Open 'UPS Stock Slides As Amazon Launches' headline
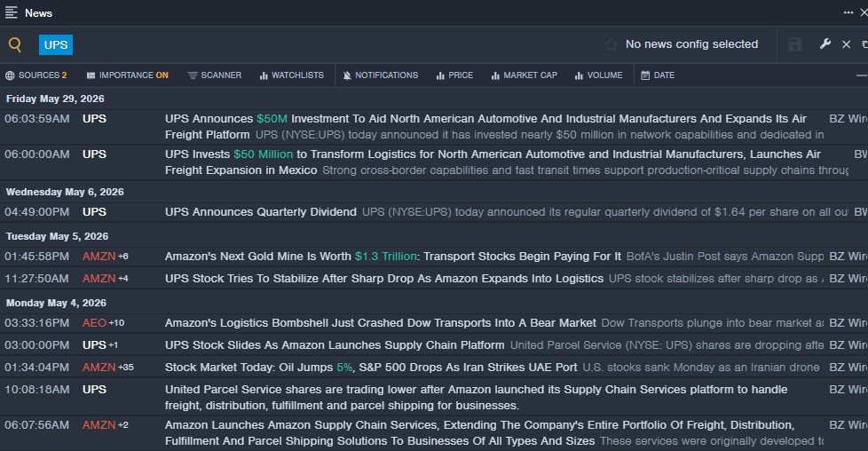The height and width of the screenshot is (451, 868). [x=335, y=344]
